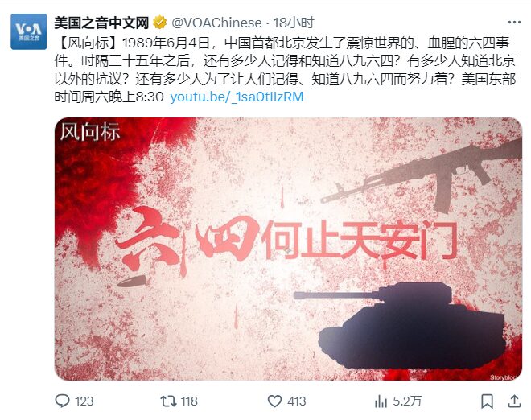Open the @VOAChinese handle

click(216, 23)
